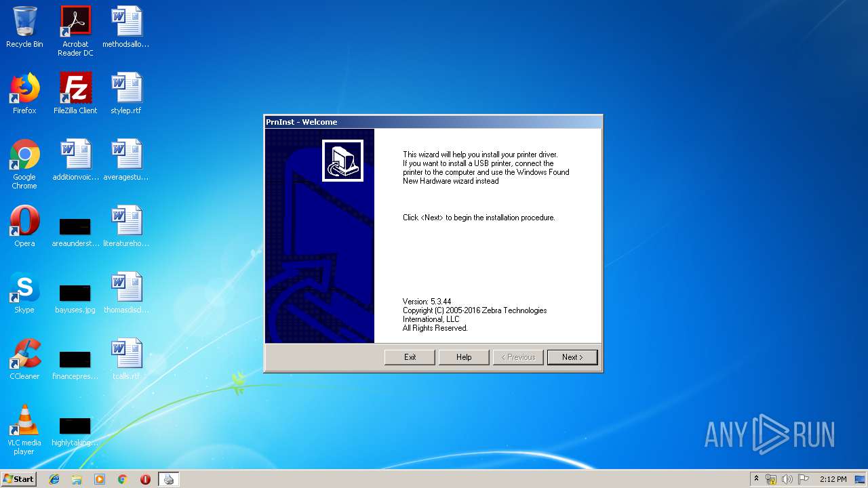Select the tcalls.rtf document icon
The image size is (868, 488).
126,359
